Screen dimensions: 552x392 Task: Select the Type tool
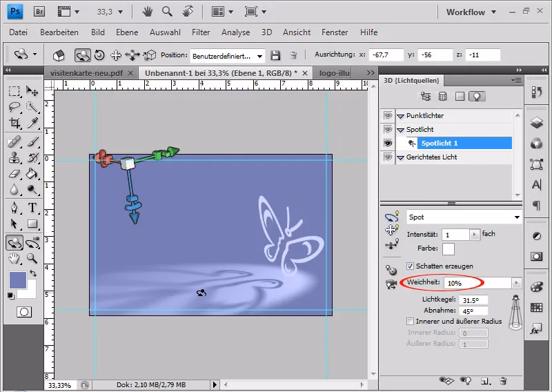32,208
